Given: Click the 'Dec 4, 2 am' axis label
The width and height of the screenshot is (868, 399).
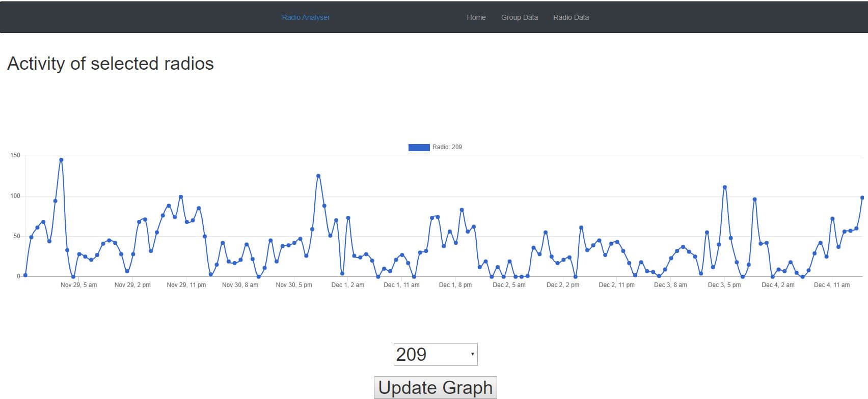Looking at the screenshot, I should (x=778, y=285).
